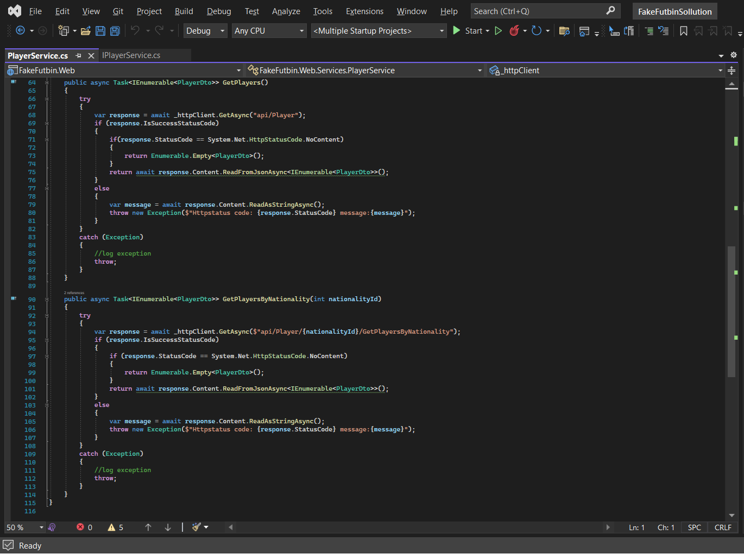Open the Any CPU platform dropdown
Screen dimensions: 744x560
pyautogui.click(x=269, y=31)
